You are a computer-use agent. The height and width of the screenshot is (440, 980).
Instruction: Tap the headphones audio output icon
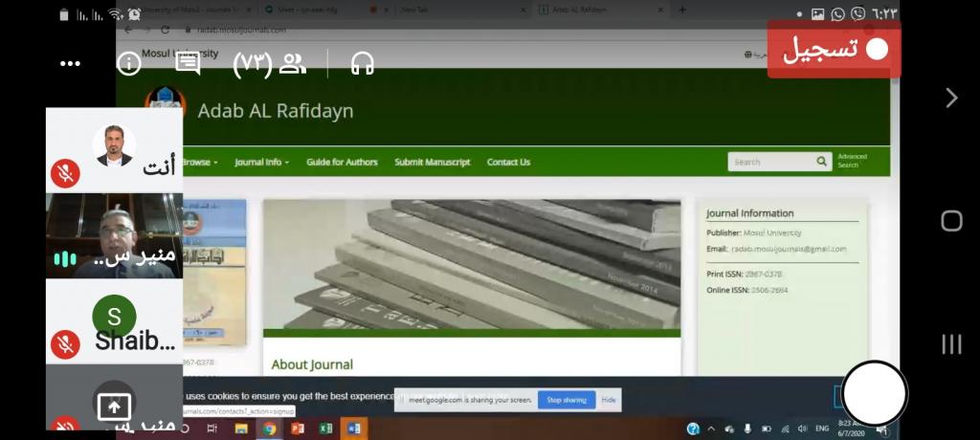coord(362,64)
